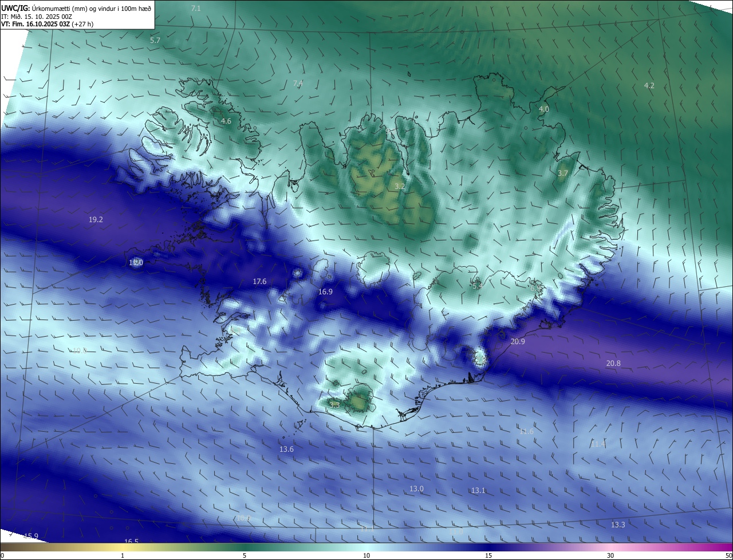Click the 20.8 value in purple band

click(613, 363)
